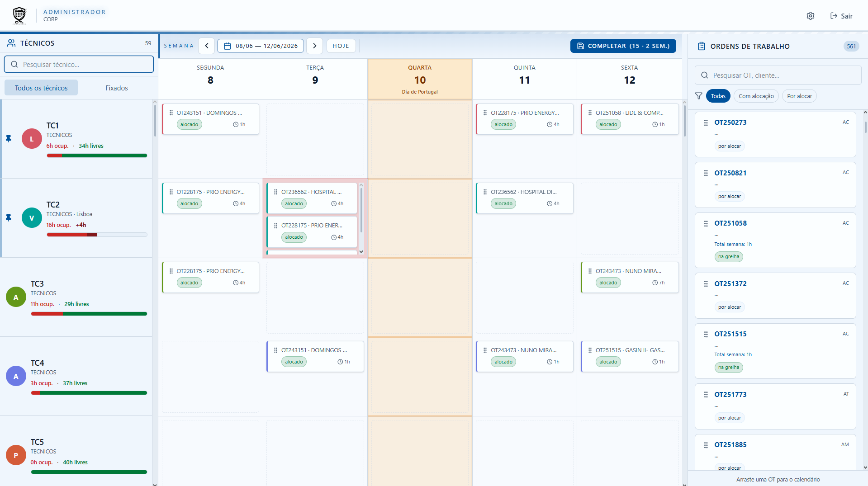Grab drag handle of work order OT250821
This screenshot has height=486, width=868.
pyautogui.click(x=706, y=173)
